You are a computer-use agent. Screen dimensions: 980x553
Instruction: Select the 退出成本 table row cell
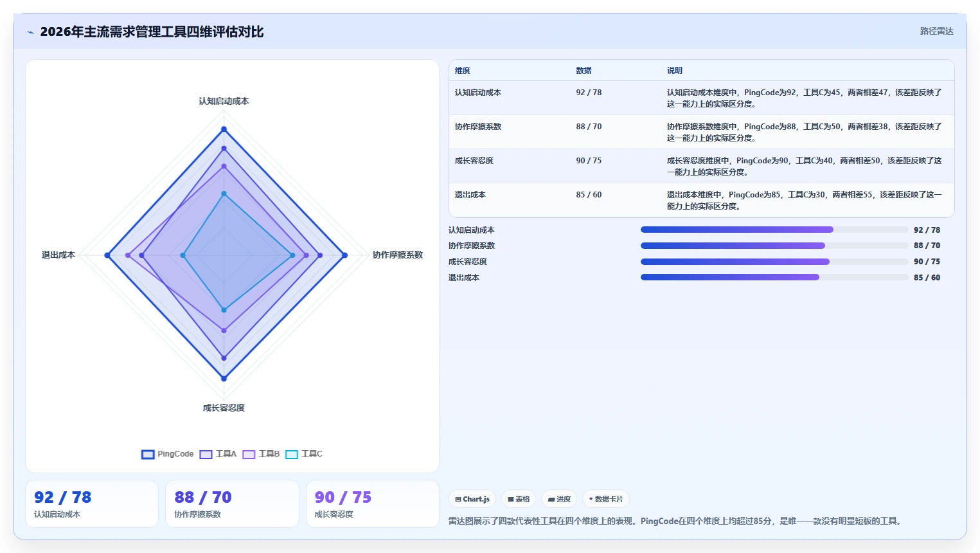(x=470, y=195)
